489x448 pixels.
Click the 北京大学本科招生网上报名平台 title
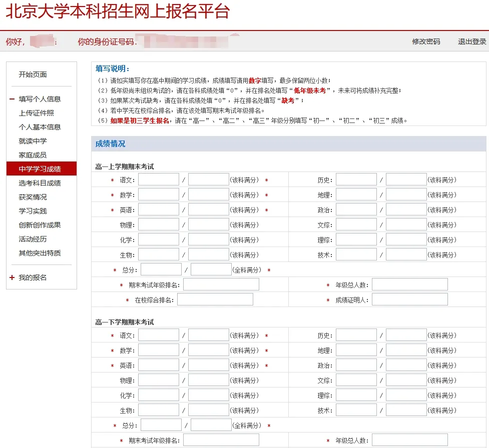point(118,11)
